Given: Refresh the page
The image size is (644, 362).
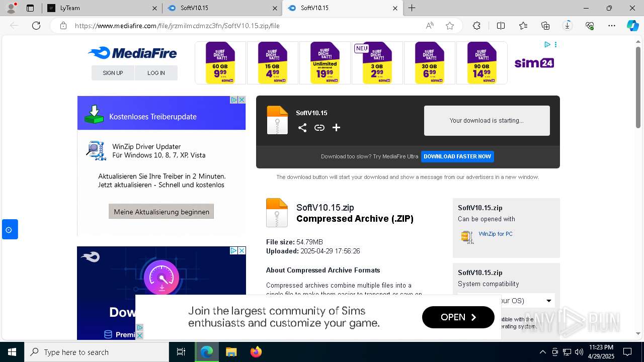Looking at the screenshot, I should pos(36,26).
